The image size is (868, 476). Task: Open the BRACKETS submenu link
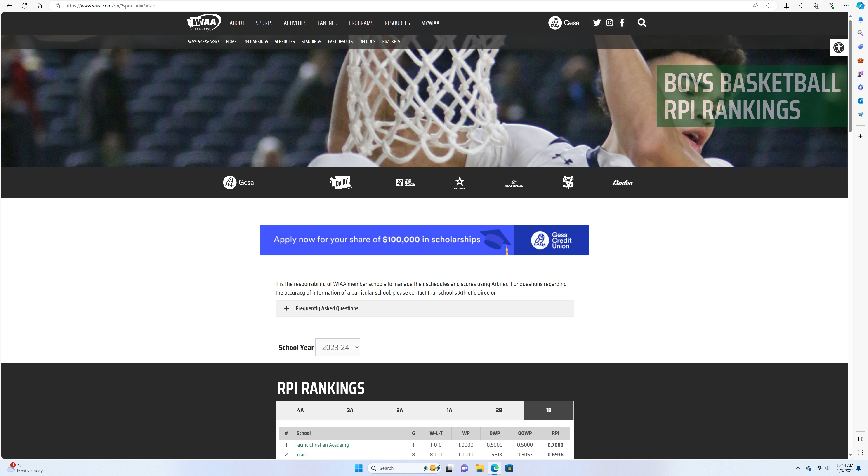coord(391,41)
